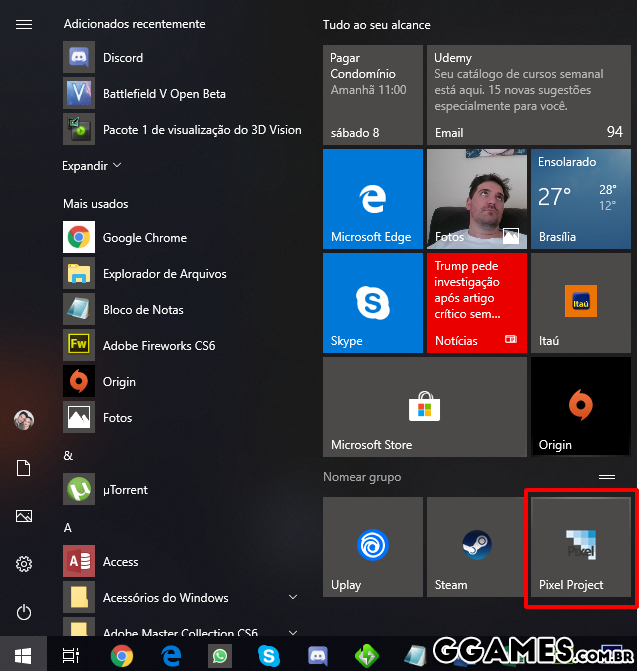
Task: Open Adobe Fireworks CS6
Action: click(182, 345)
